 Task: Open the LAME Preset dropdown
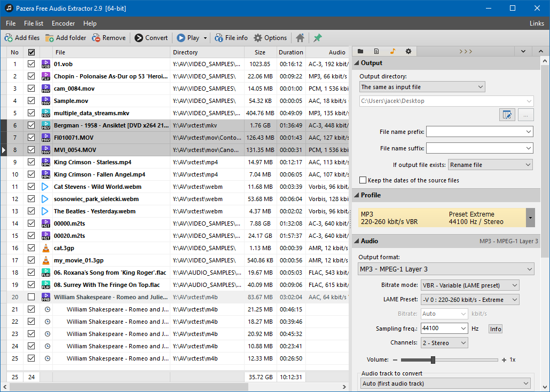[470, 300]
